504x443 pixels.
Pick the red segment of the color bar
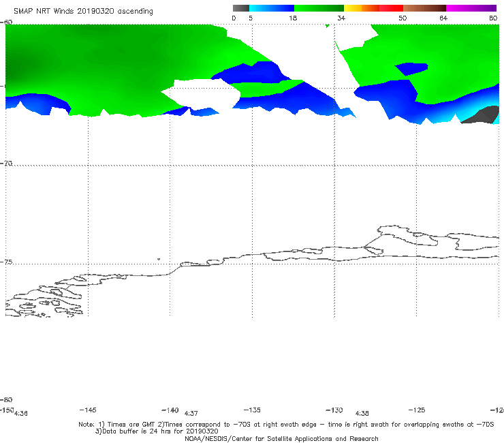tap(391, 8)
